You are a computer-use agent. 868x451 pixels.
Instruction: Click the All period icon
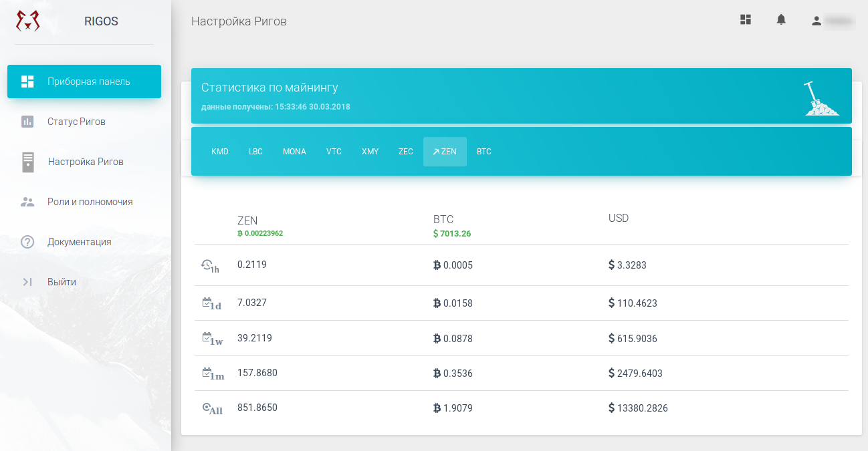[x=212, y=409]
